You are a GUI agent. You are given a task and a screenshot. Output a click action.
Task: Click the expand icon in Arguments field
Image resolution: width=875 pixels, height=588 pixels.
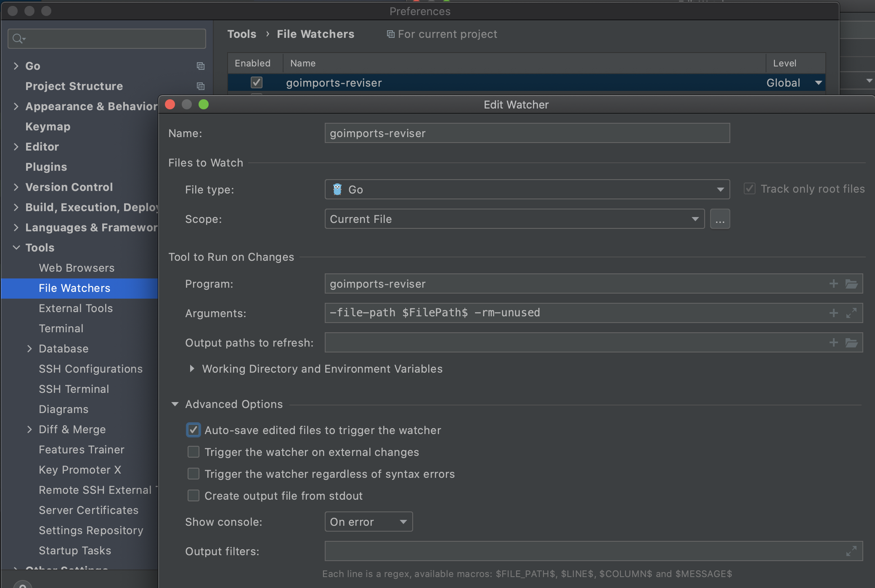851,313
